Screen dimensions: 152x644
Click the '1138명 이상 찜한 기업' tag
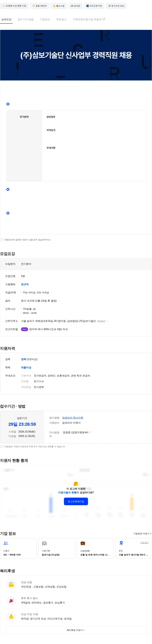[x=14, y=6]
